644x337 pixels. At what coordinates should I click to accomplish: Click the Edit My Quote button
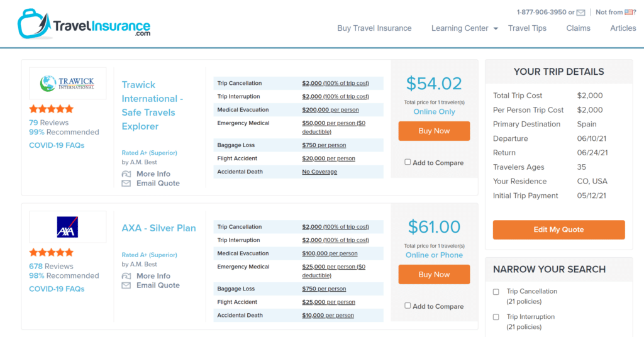(x=558, y=229)
